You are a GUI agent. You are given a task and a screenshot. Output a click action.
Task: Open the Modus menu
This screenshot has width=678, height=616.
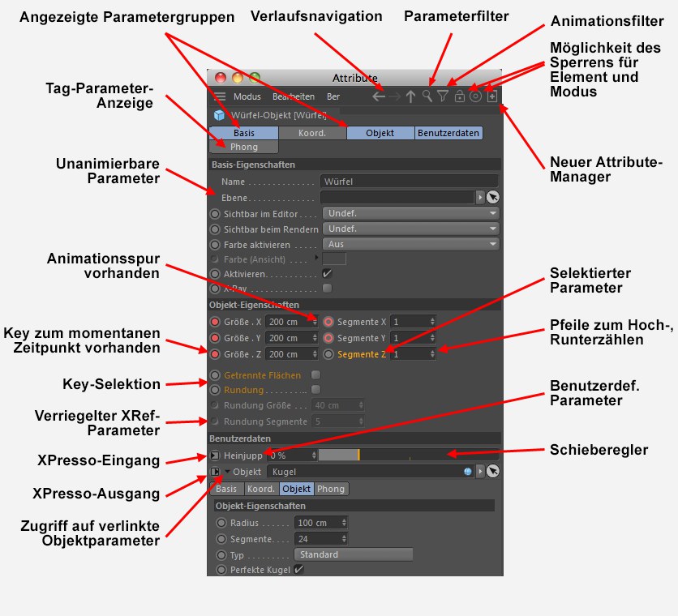pyautogui.click(x=247, y=96)
